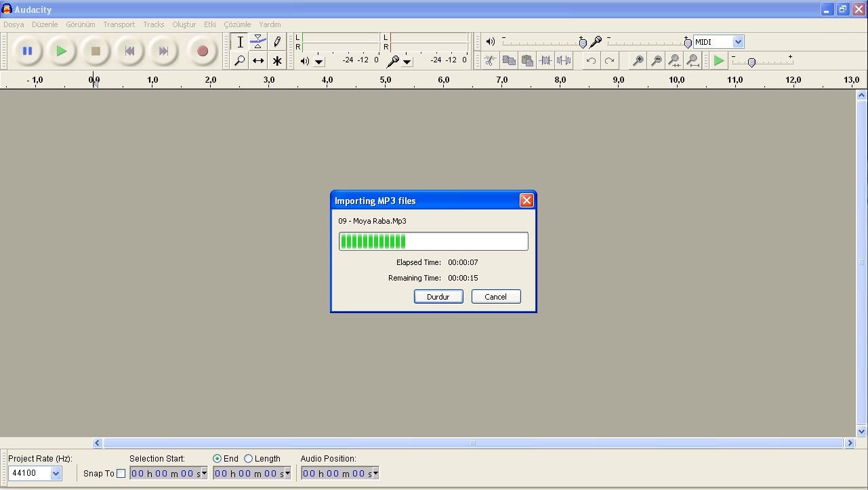Click Fit Project zoom icon
The image size is (868, 490).
pyautogui.click(x=693, y=61)
